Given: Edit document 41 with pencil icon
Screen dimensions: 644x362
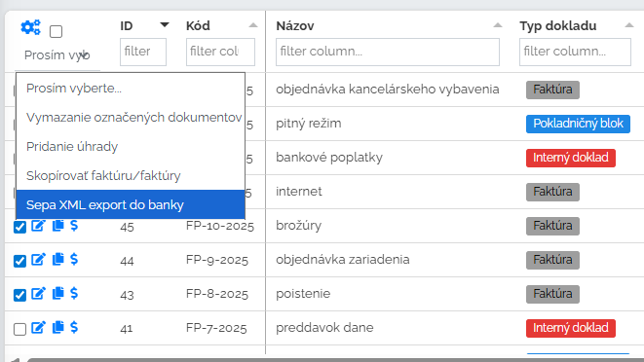Looking at the screenshot, I should click(39, 328).
